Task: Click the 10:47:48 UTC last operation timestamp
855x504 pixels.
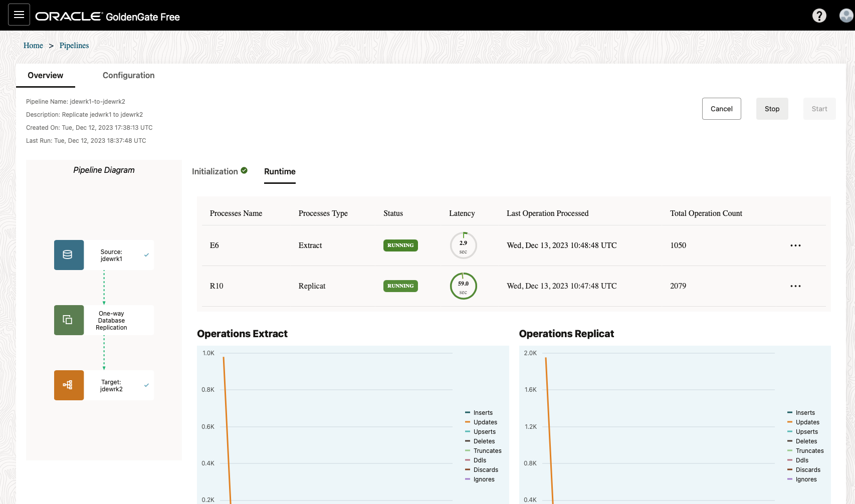Action: click(x=562, y=286)
